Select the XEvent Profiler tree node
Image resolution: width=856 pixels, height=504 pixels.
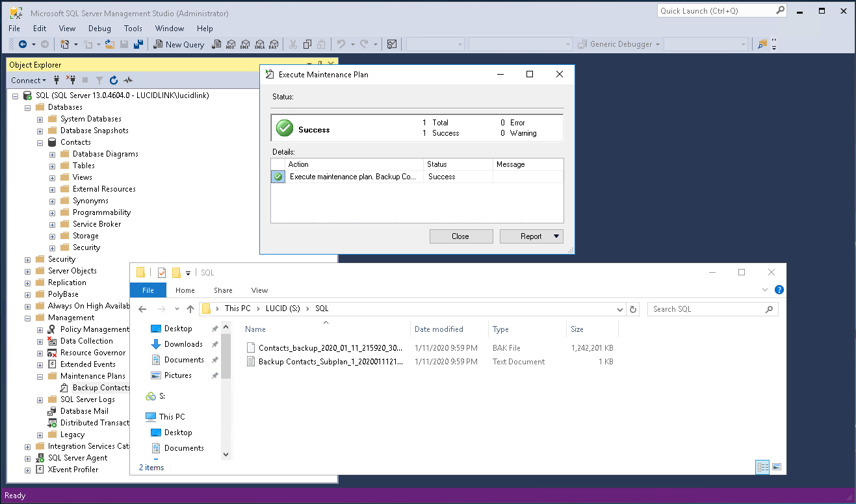point(73,470)
